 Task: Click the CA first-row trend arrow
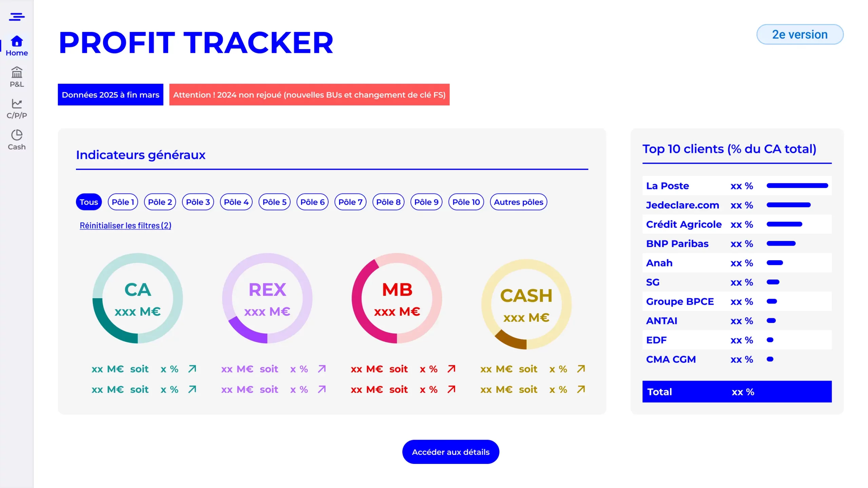pyautogui.click(x=192, y=369)
